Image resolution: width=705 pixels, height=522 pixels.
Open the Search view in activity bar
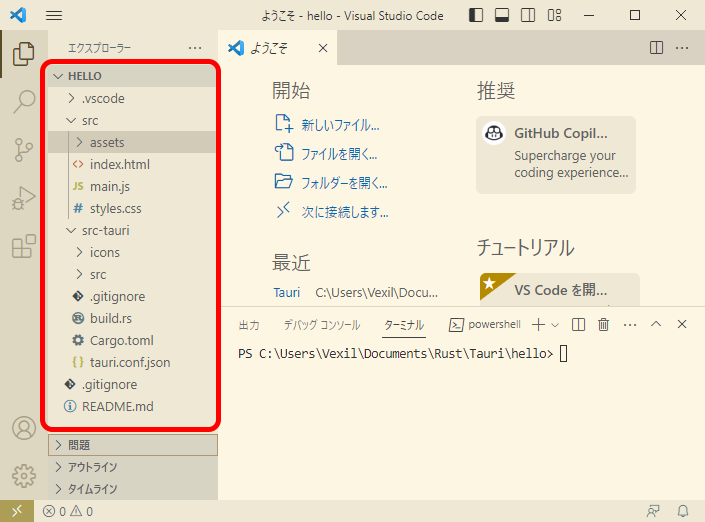(23, 101)
